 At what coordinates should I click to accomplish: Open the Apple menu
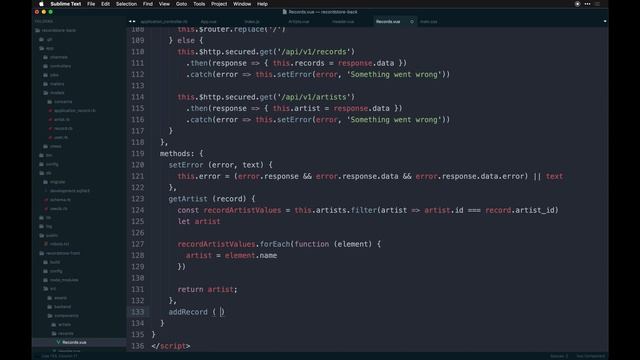pyautogui.click(x=41, y=4)
